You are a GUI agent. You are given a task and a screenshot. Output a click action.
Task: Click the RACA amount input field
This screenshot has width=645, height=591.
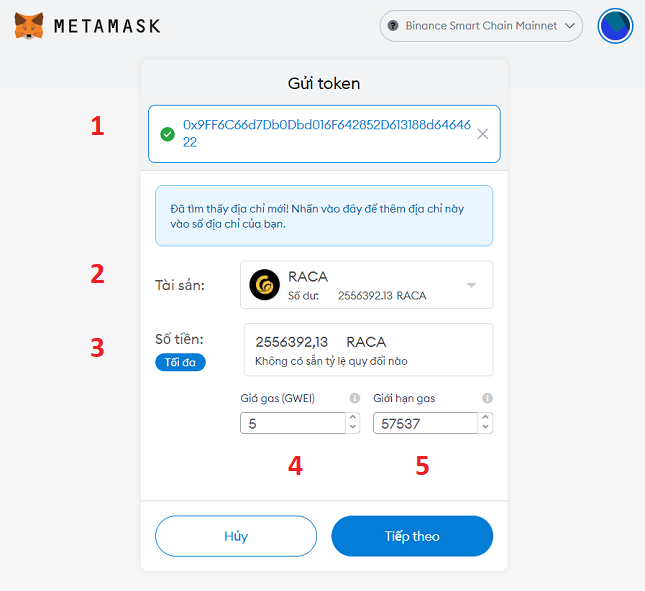368,343
